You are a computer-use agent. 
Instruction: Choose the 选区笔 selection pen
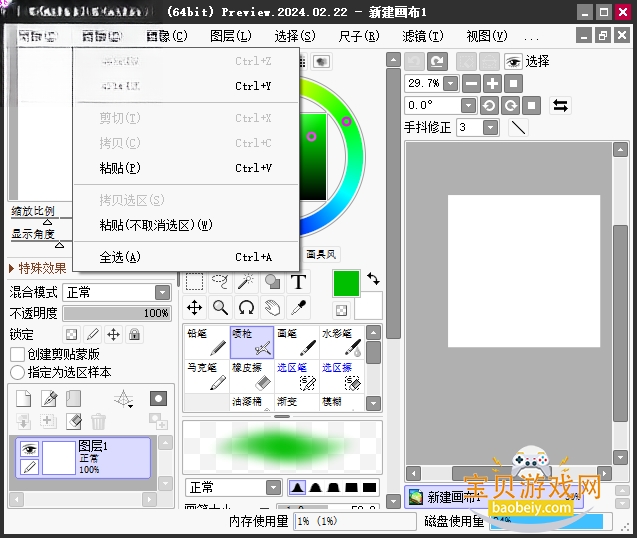tap(297, 376)
